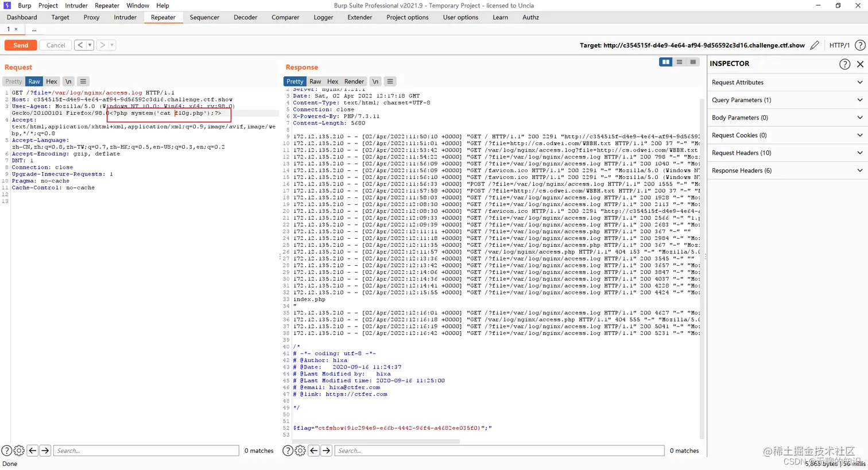Click Response horizontal scrollbar
The width and height of the screenshot is (868, 470).
coord(376,442)
